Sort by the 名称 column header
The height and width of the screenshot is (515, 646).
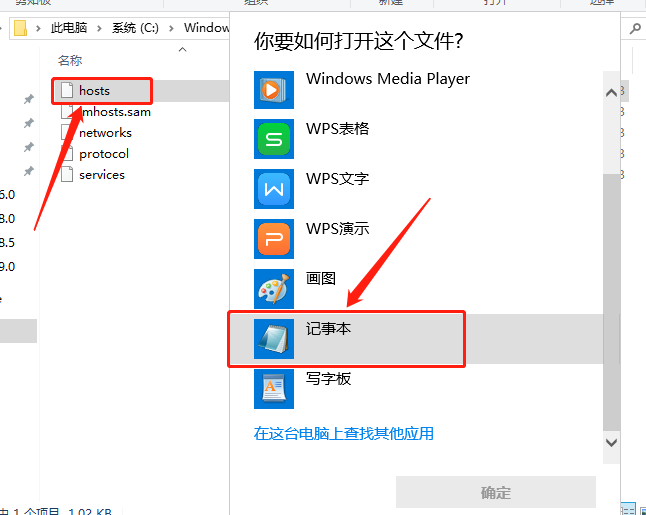tap(70, 61)
